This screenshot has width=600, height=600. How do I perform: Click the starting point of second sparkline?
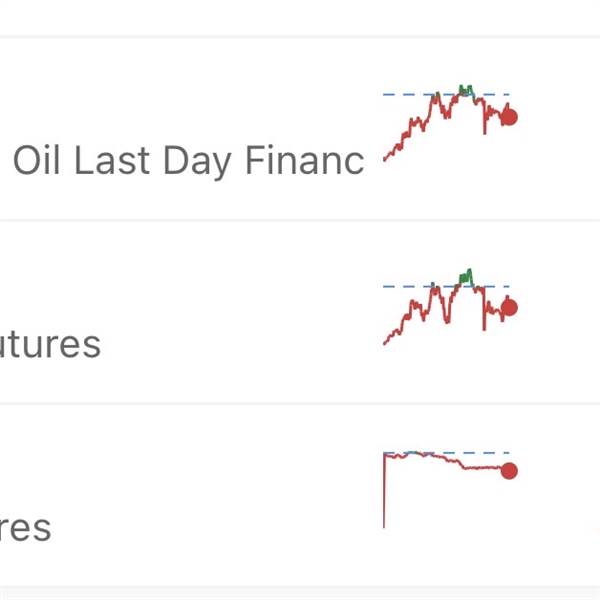(385, 343)
